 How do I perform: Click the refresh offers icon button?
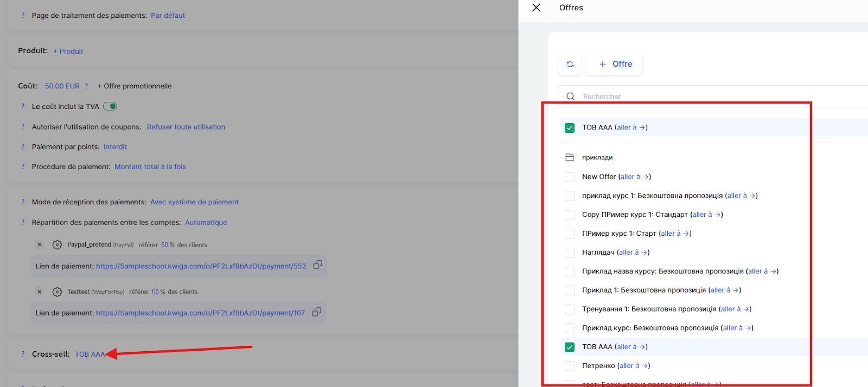pos(570,64)
